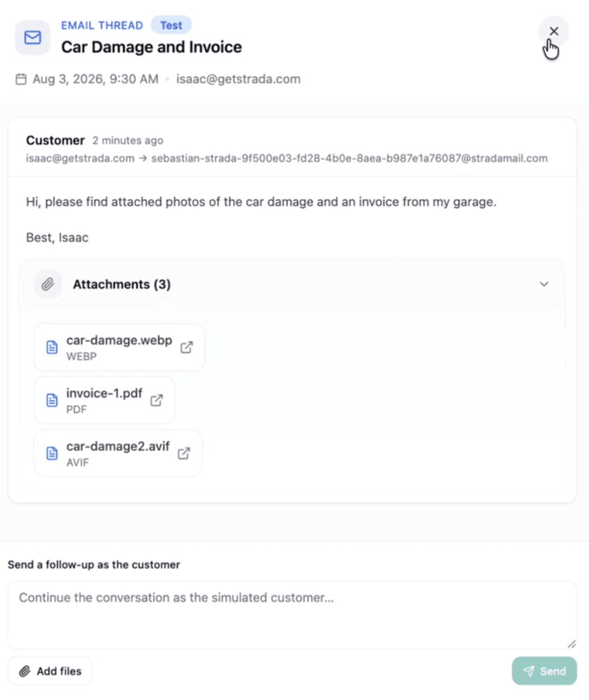Screen dimensions: 589x700
Task: Click the calendar icon beside the date
Action: 21,79
